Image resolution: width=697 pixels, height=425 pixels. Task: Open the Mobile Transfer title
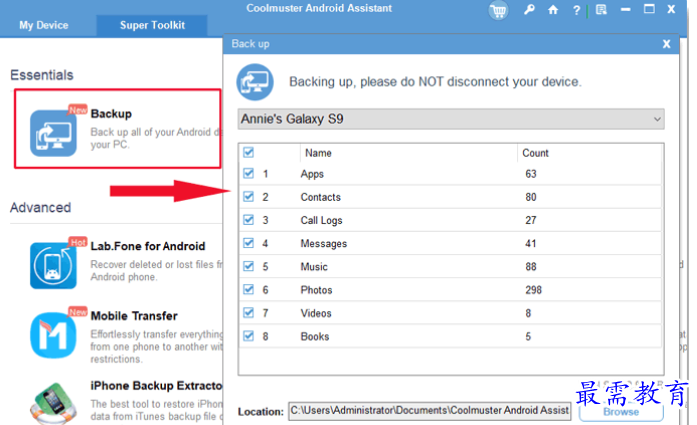[x=134, y=316]
